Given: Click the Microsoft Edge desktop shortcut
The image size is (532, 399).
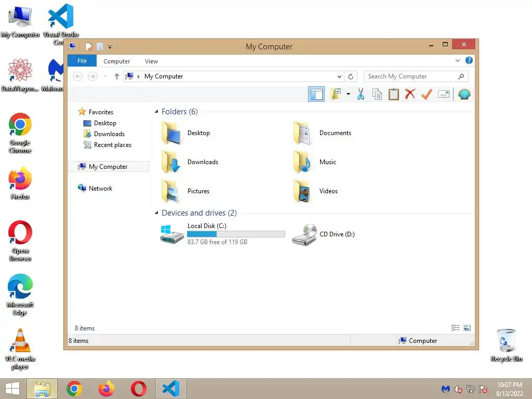Looking at the screenshot, I should 20,295.
